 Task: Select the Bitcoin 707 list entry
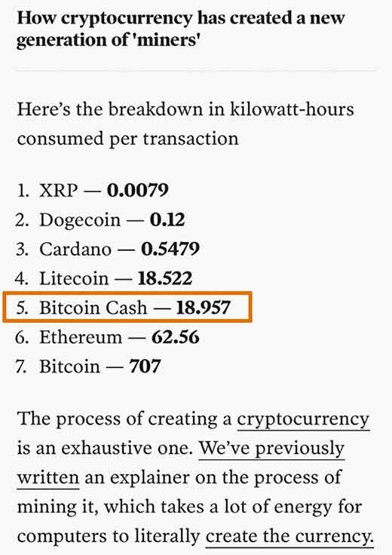88,366
